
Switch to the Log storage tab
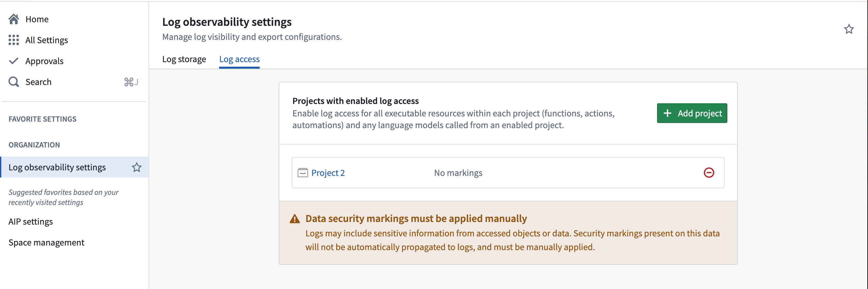184,59
